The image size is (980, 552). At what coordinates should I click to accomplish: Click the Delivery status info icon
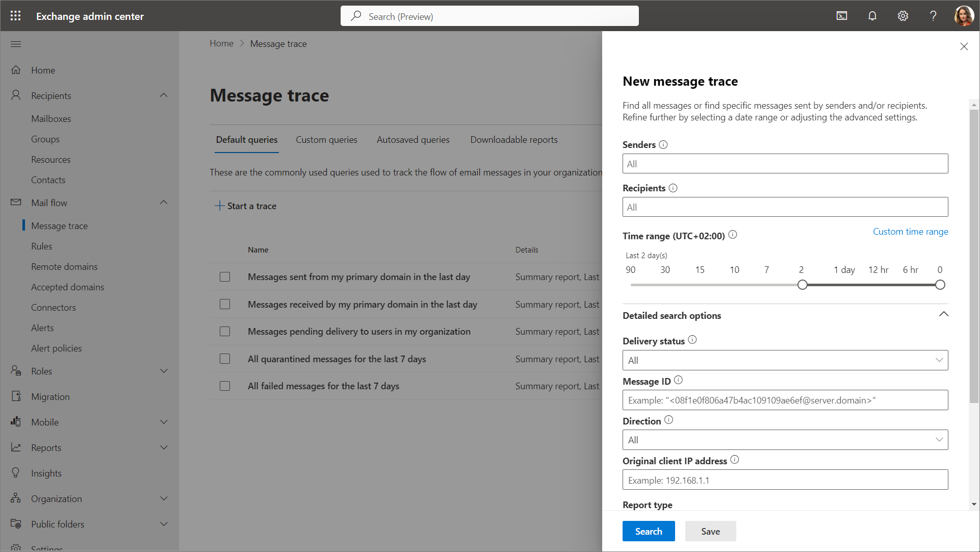point(692,340)
